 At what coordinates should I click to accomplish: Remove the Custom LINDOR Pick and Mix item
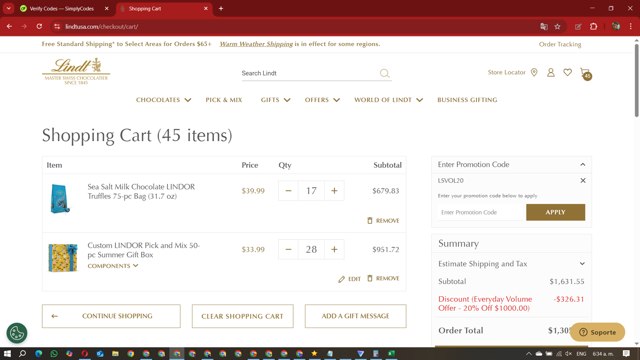coord(383,278)
